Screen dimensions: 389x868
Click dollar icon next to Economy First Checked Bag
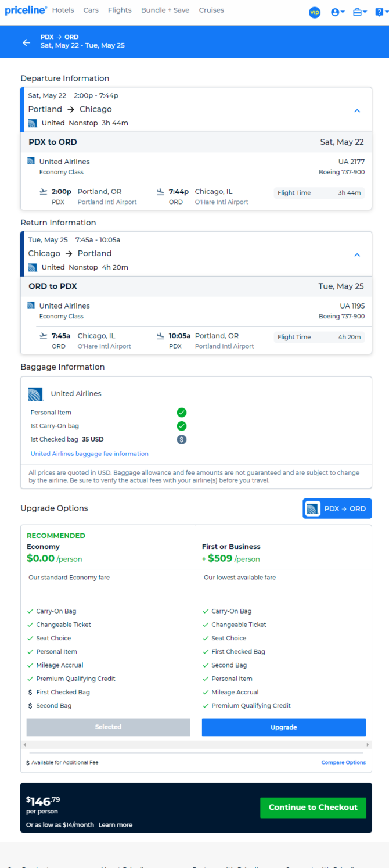[30, 693]
